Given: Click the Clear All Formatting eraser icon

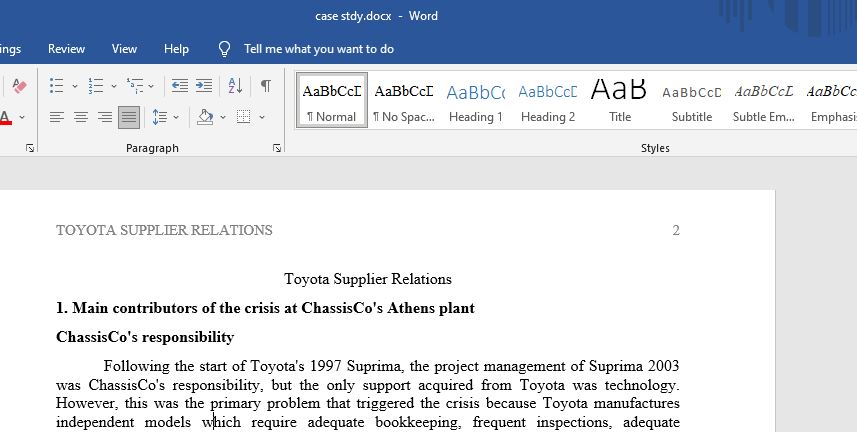Looking at the screenshot, I should (19, 86).
